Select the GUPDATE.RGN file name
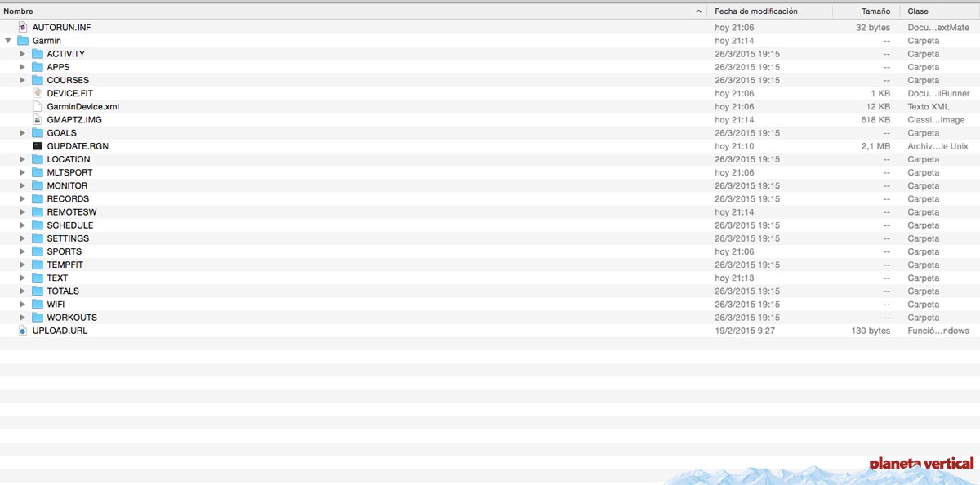 click(78, 146)
